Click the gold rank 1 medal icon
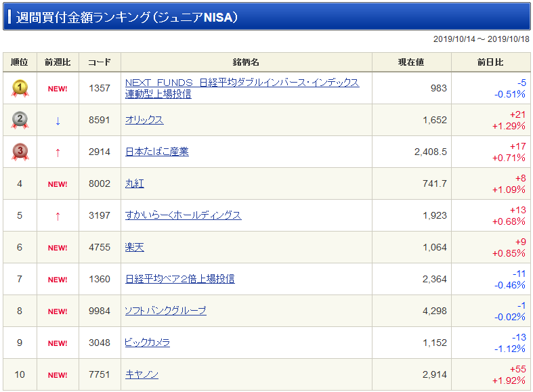The width and height of the screenshot is (533, 392). (20, 88)
